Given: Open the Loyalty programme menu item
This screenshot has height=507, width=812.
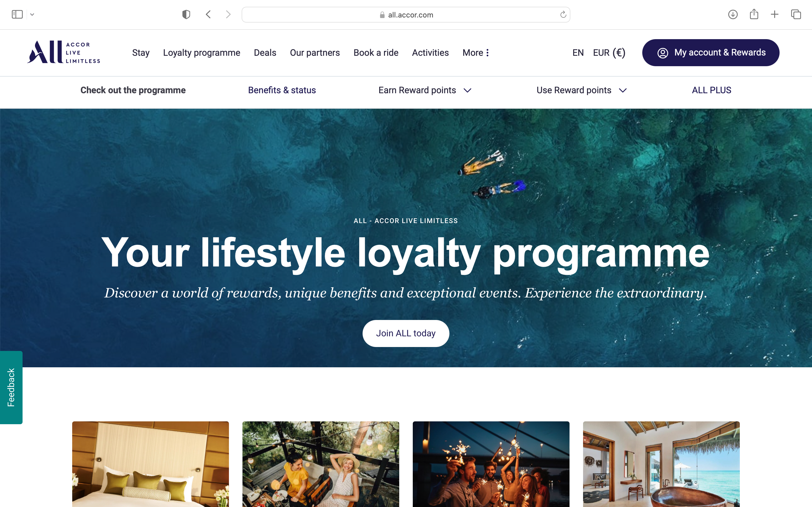Looking at the screenshot, I should 201,53.
